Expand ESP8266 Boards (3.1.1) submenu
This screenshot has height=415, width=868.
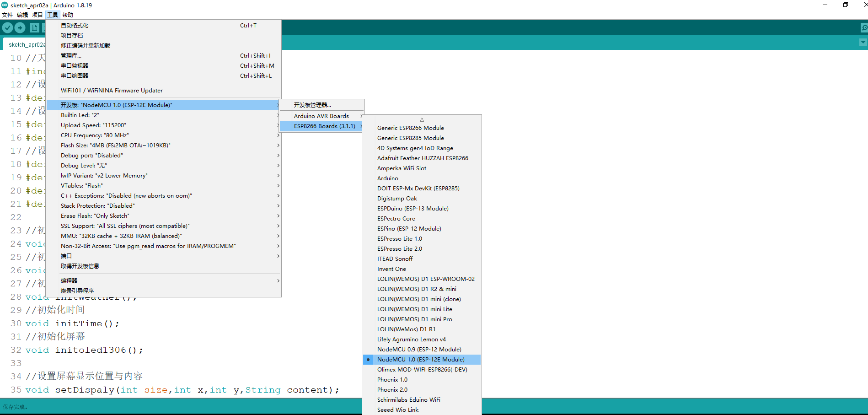[x=322, y=126]
